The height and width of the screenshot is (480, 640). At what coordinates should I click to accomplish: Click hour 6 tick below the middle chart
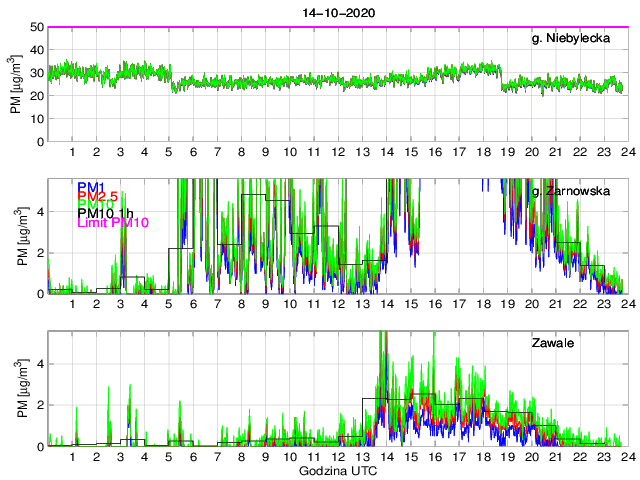(x=193, y=305)
